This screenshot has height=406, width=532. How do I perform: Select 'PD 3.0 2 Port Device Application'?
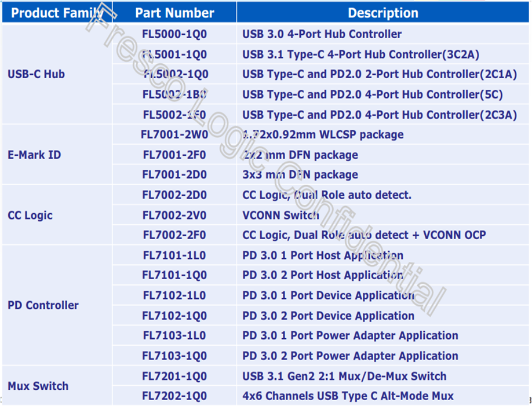pos(329,316)
